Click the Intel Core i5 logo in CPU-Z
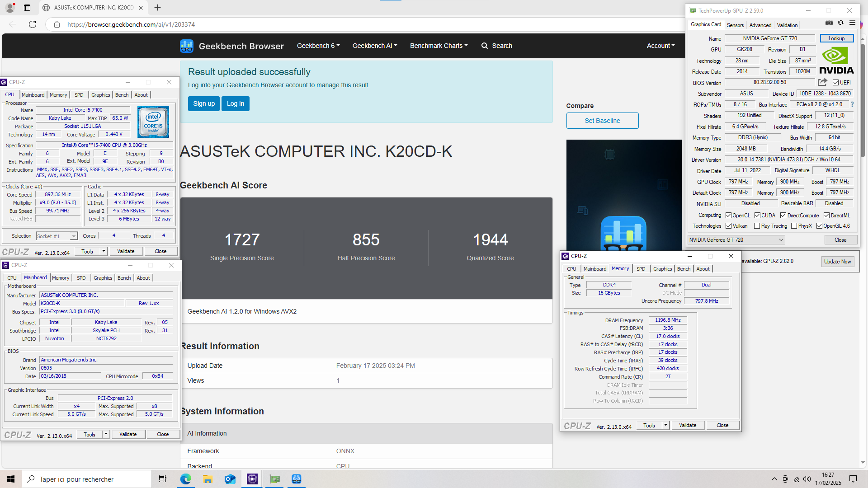868x488 pixels. point(153,122)
